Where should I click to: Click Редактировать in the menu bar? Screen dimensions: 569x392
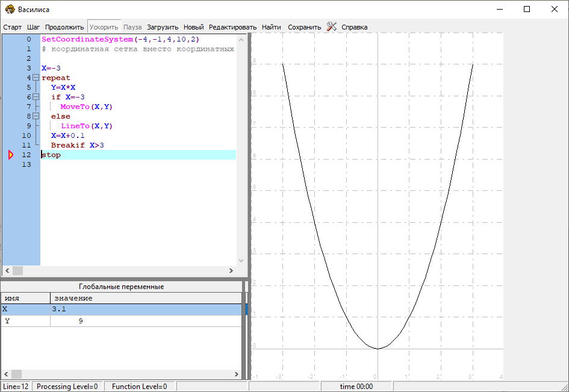pyautogui.click(x=232, y=27)
